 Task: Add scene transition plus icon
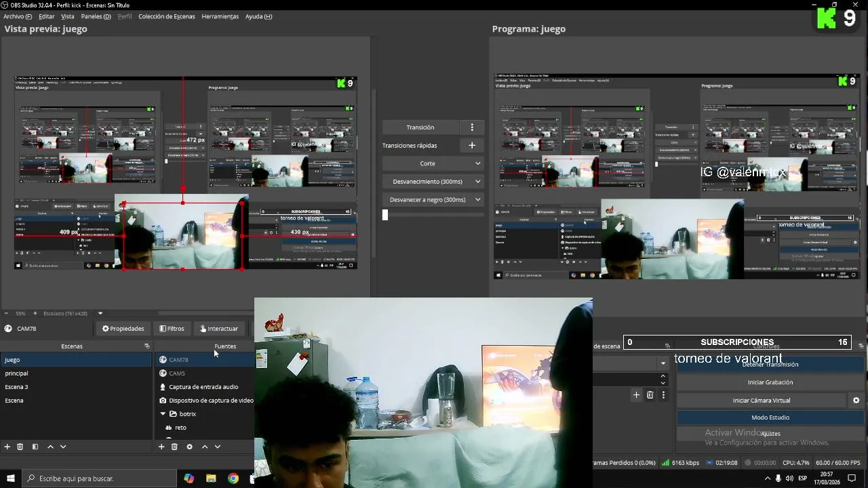pos(636,394)
